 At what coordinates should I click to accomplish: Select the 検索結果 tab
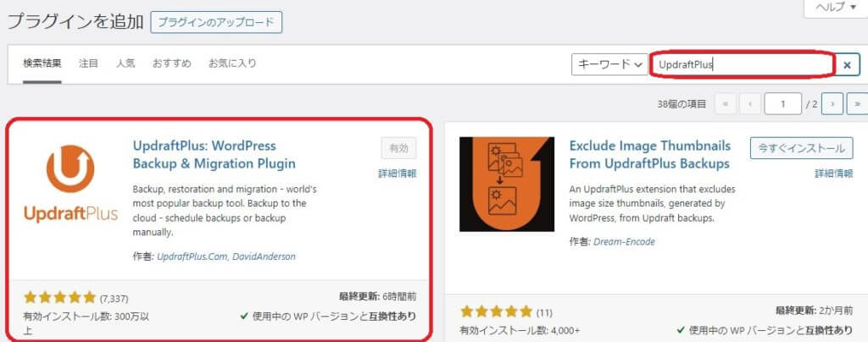(42, 63)
